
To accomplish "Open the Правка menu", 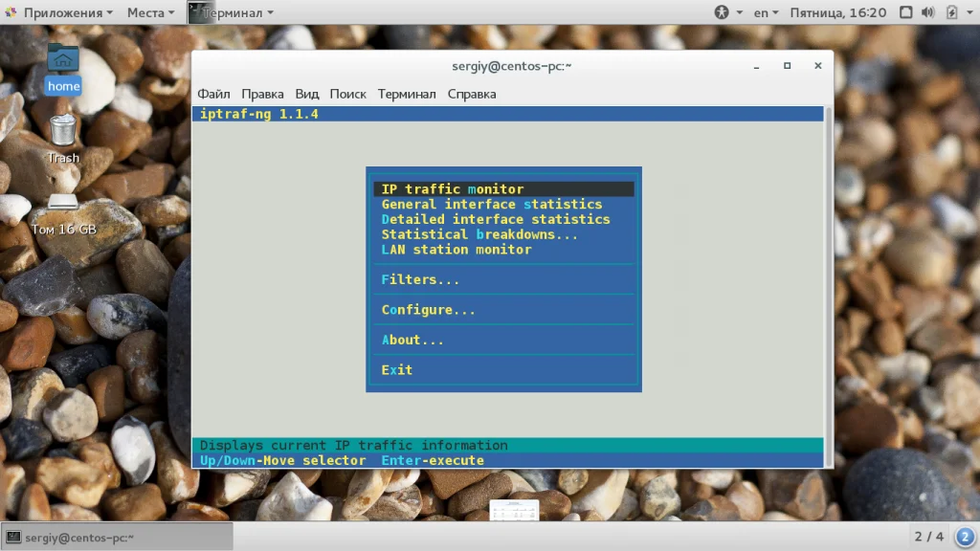I will [x=262, y=94].
